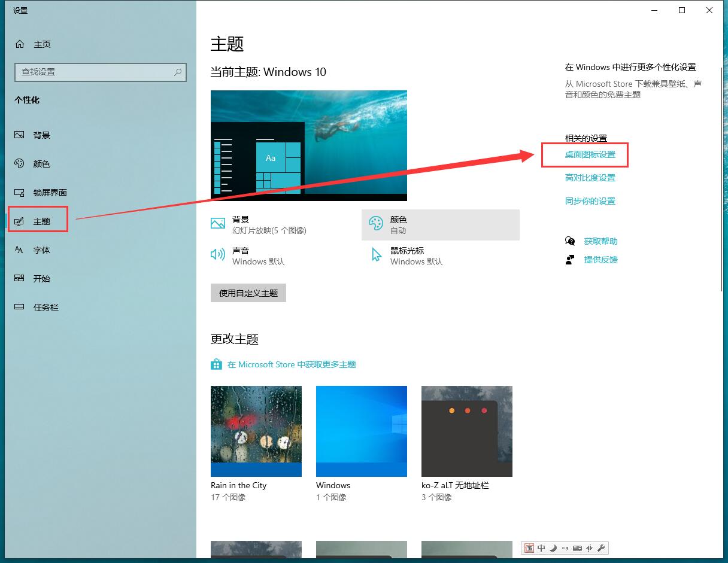728x563 pixels.
Task: Click the 查找设置 search box
Action: (101, 72)
